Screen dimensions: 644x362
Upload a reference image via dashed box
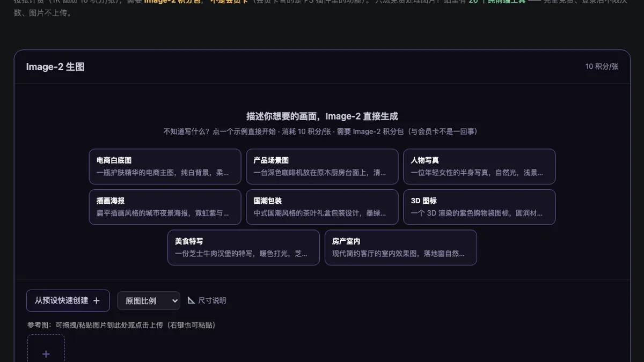[x=46, y=349]
